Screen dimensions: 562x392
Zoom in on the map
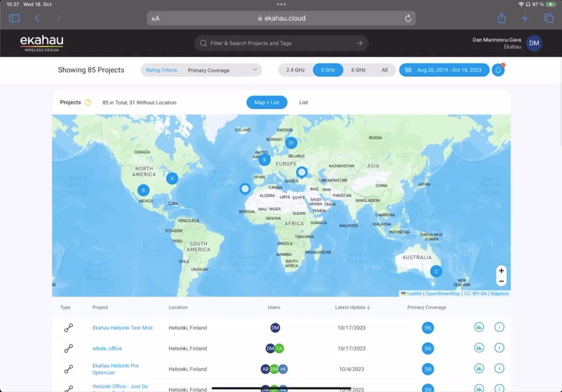pos(501,271)
